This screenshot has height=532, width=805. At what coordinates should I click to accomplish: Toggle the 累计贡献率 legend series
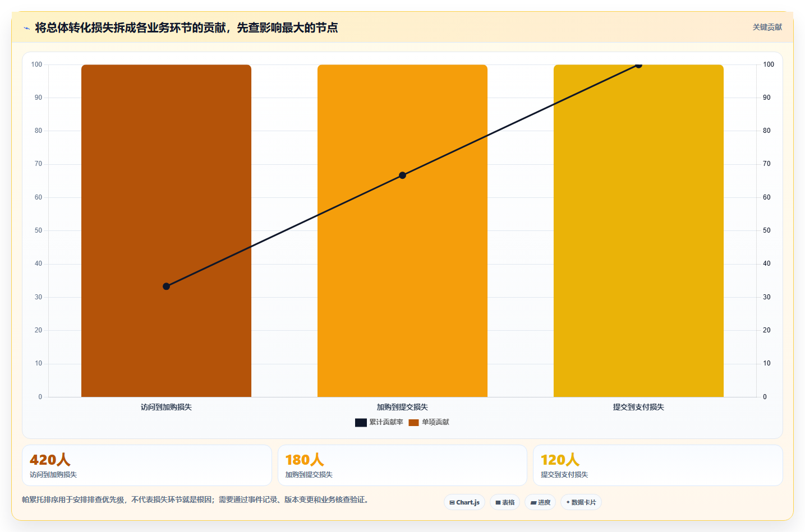click(x=379, y=422)
